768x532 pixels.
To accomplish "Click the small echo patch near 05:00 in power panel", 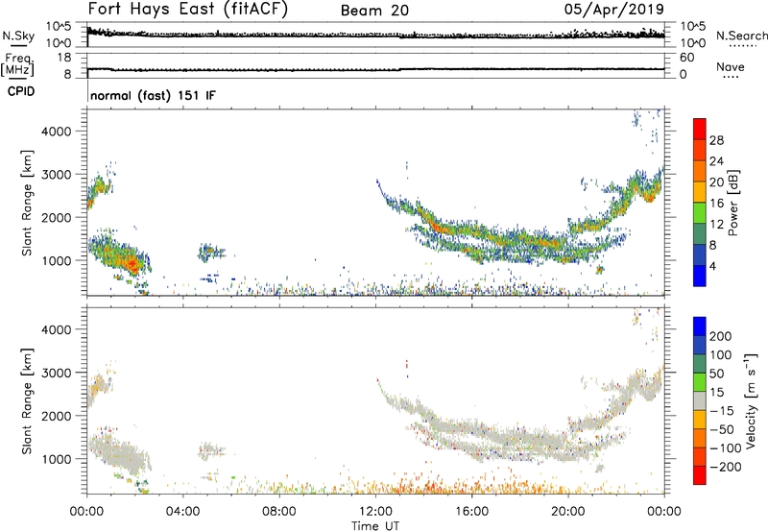I will 210,253.
